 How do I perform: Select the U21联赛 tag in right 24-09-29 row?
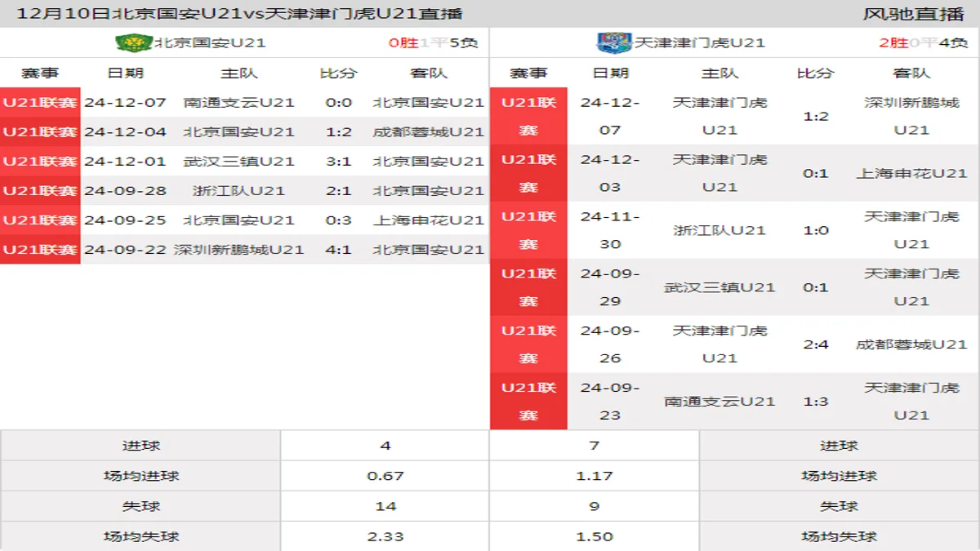tap(528, 287)
